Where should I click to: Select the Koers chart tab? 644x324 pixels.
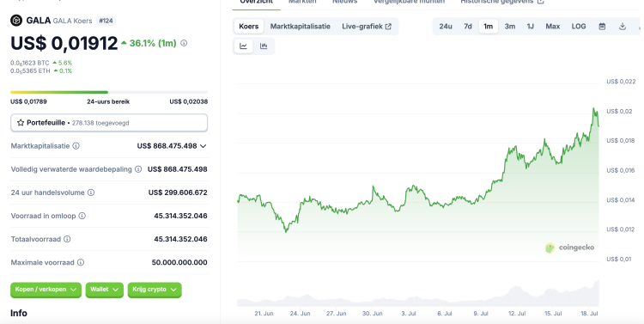coord(249,27)
